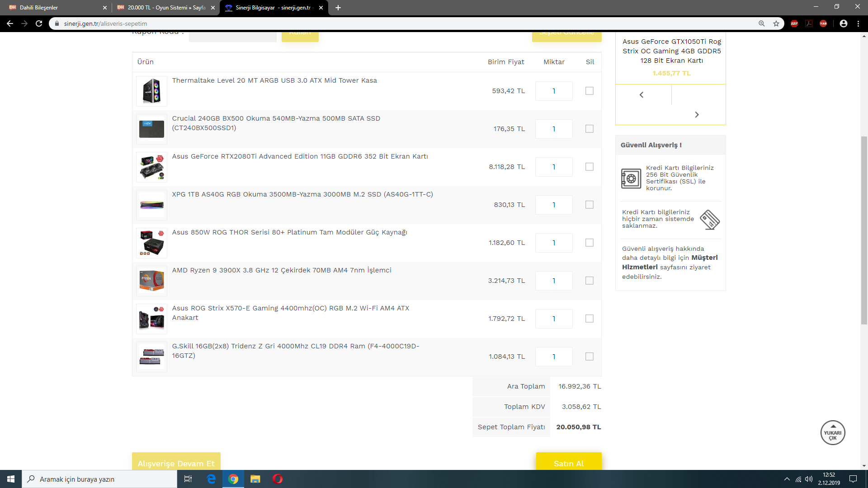Show previous product with left chevron

642,95
